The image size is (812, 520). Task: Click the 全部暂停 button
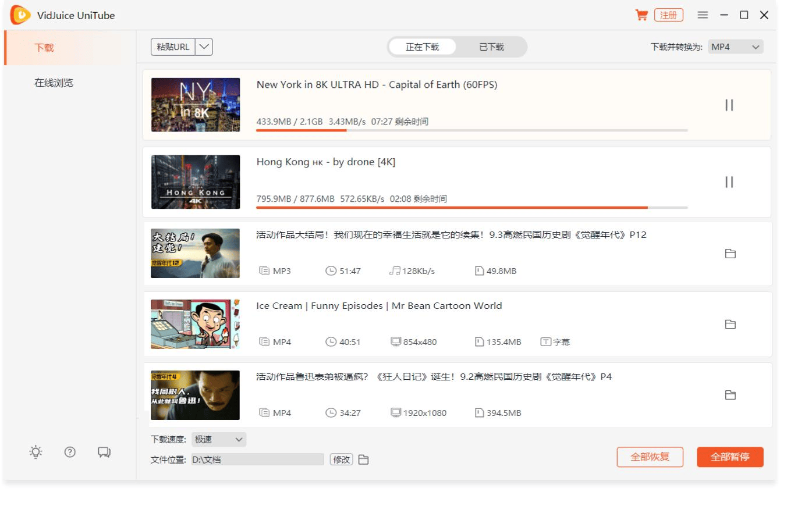coord(729,457)
